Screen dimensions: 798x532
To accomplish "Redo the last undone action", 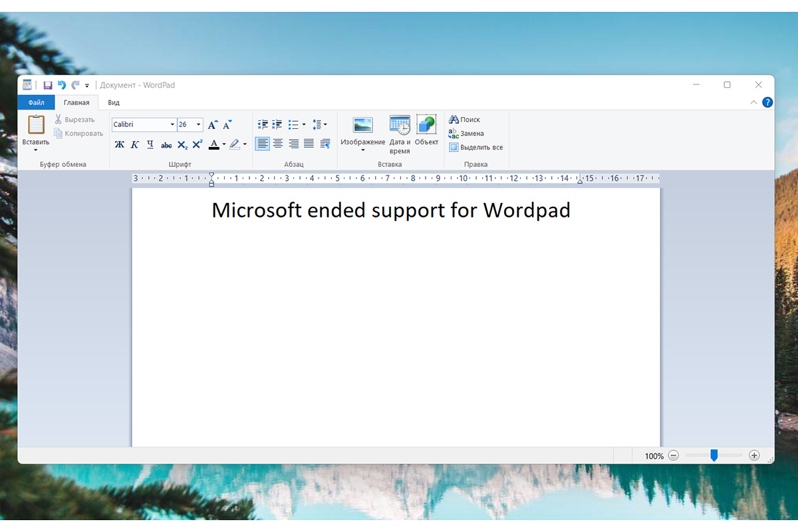I will pyautogui.click(x=75, y=85).
